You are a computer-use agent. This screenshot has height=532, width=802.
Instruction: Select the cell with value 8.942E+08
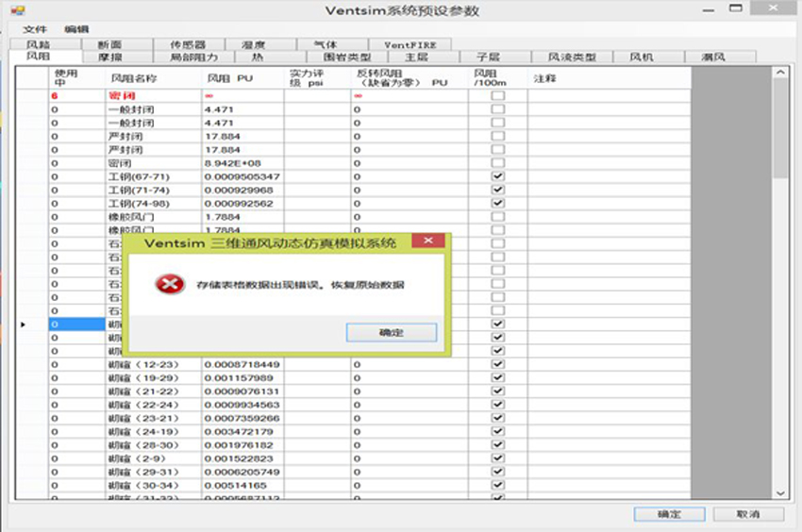click(x=242, y=163)
